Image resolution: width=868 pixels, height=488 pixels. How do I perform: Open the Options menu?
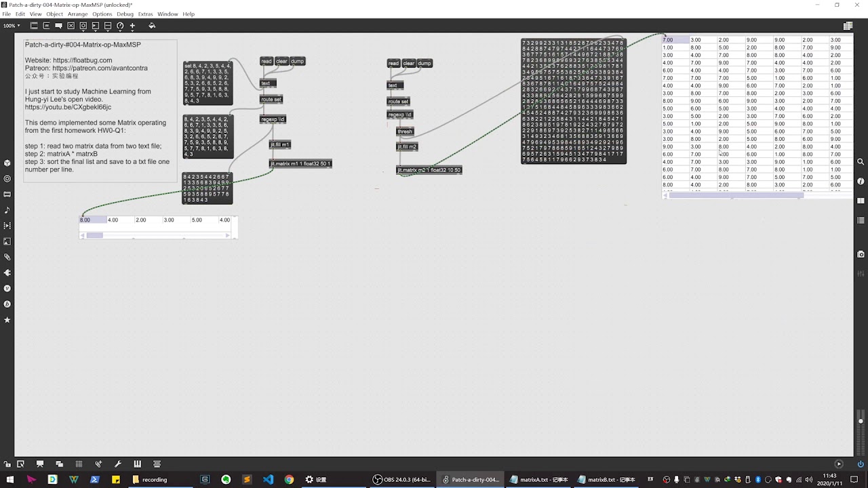[102, 14]
